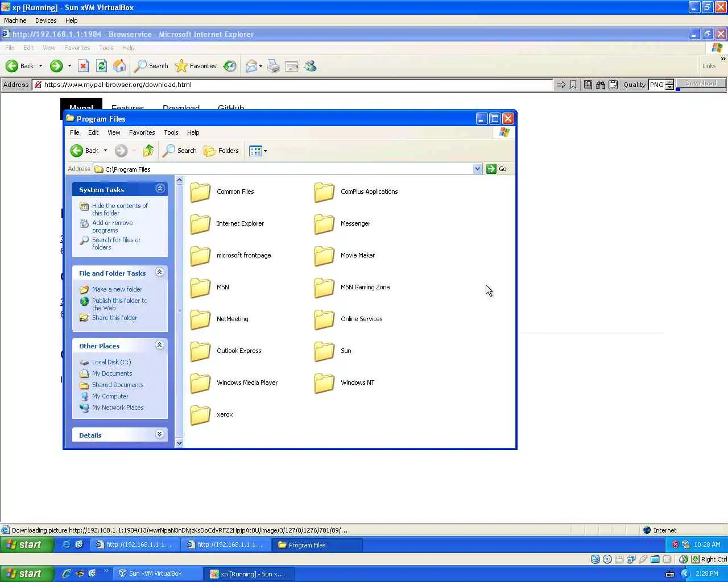Click the VirtualBox CD/optical disk status icon
Screen dimensions: 728x582
tap(607, 559)
